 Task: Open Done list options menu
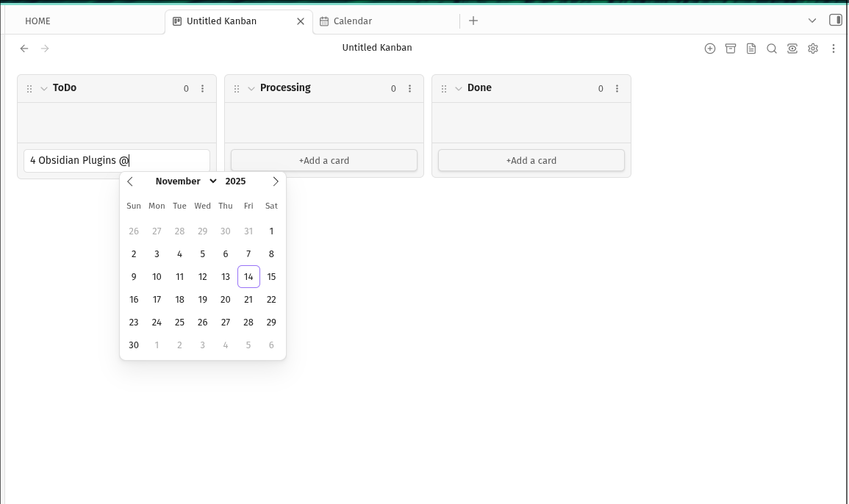[x=617, y=89]
